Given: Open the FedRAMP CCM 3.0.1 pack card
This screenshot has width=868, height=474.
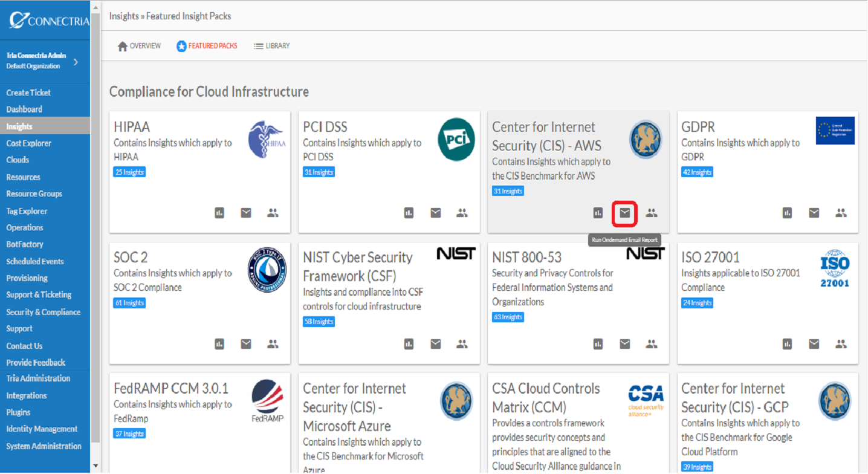Looking at the screenshot, I should coord(199,423).
